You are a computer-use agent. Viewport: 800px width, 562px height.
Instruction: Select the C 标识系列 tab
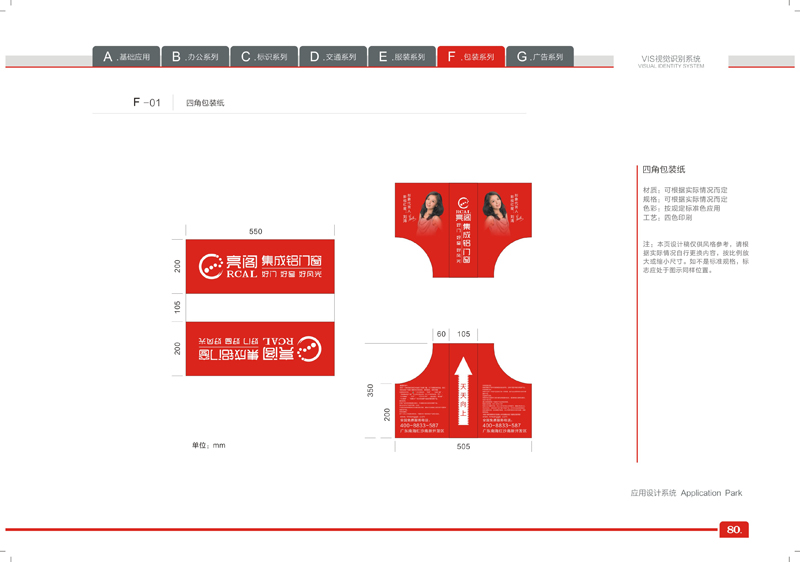[x=264, y=57]
